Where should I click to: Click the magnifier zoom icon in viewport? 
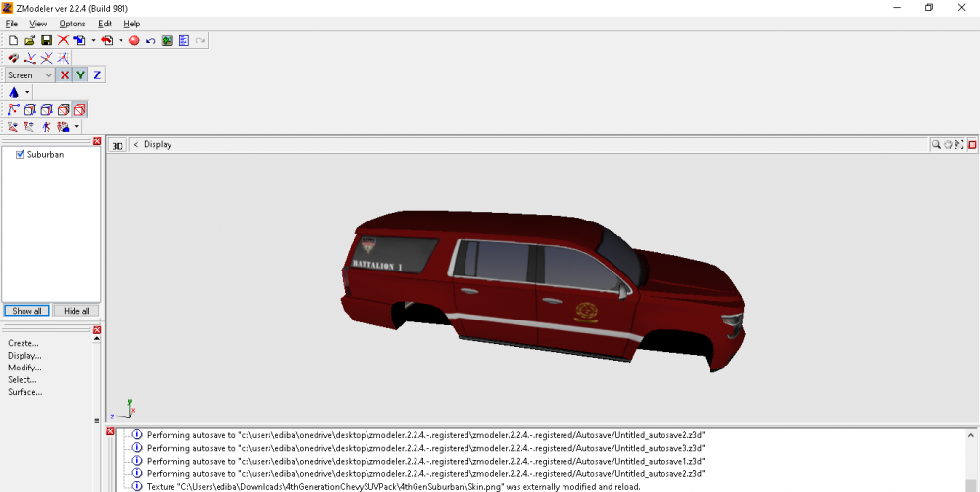coord(936,144)
